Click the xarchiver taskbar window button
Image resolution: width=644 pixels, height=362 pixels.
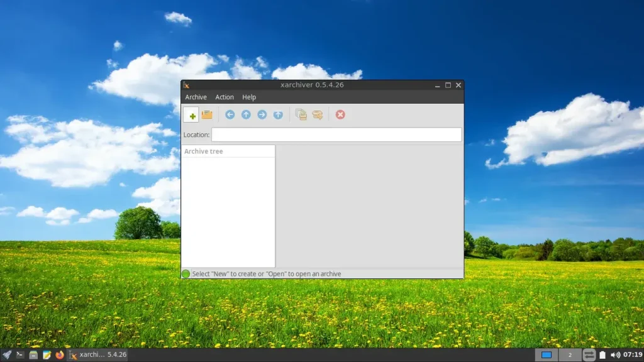click(x=97, y=354)
